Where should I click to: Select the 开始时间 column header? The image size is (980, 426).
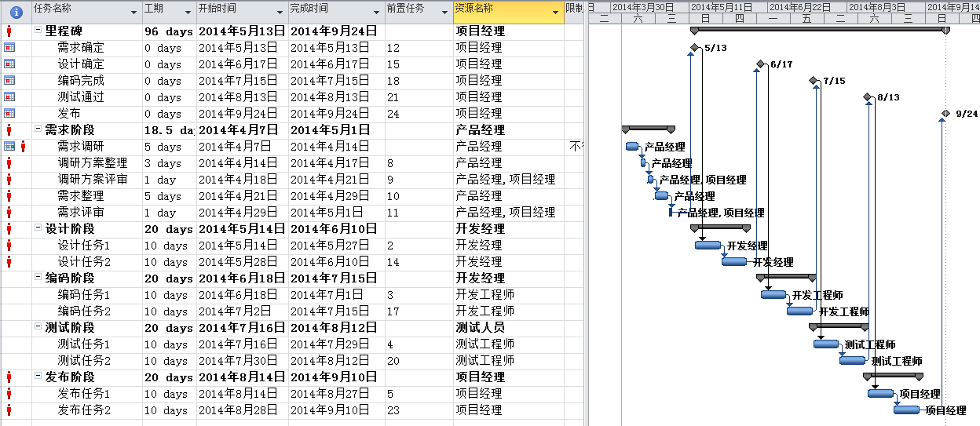point(241,12)
